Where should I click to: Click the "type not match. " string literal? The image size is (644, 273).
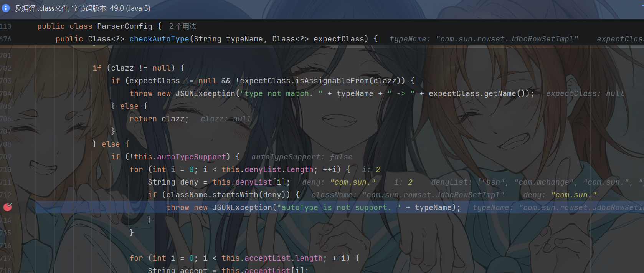pos(281,93)
